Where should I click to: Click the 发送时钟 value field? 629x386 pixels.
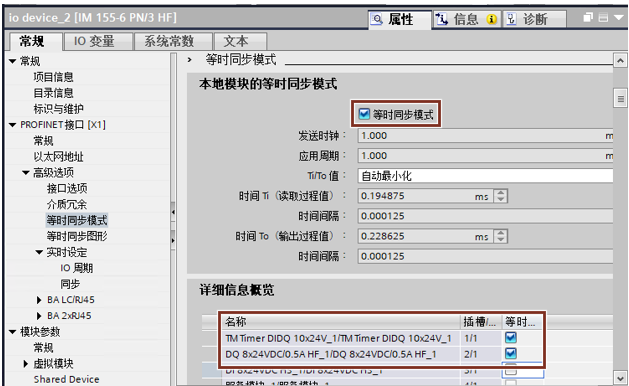(x=485, y=136)
